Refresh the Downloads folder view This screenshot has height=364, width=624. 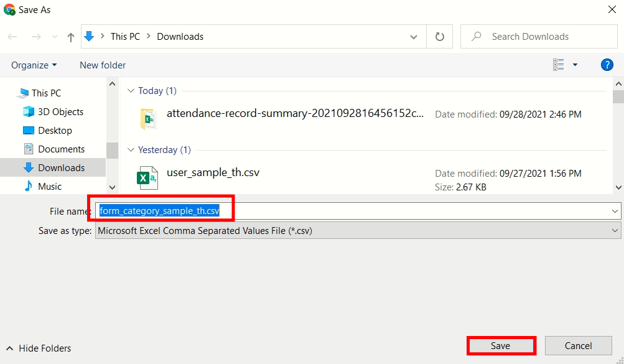[x=440, y=37]
